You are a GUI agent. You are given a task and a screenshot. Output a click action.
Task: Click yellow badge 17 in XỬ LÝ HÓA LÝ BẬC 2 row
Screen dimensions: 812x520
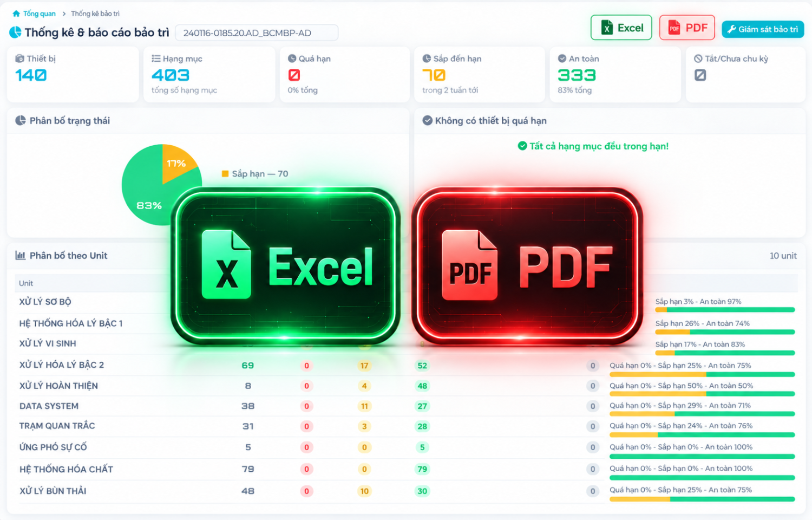click(x=364, y=366)
